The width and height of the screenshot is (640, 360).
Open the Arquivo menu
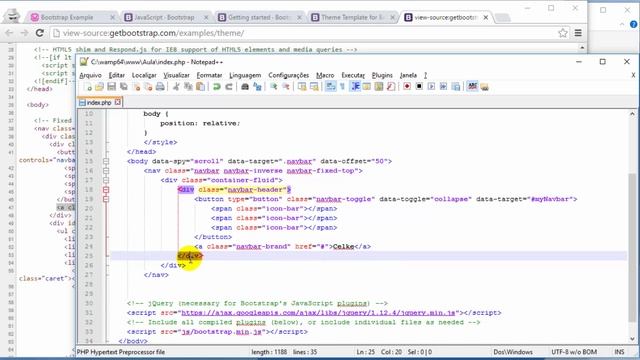pos(91,76)
